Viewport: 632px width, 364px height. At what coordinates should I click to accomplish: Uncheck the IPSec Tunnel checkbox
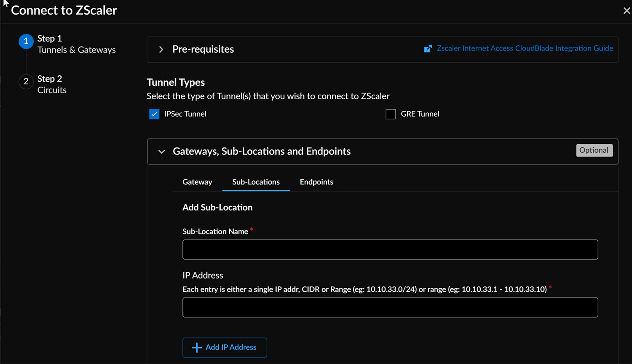pyautogui.click(x=154, y=114)
